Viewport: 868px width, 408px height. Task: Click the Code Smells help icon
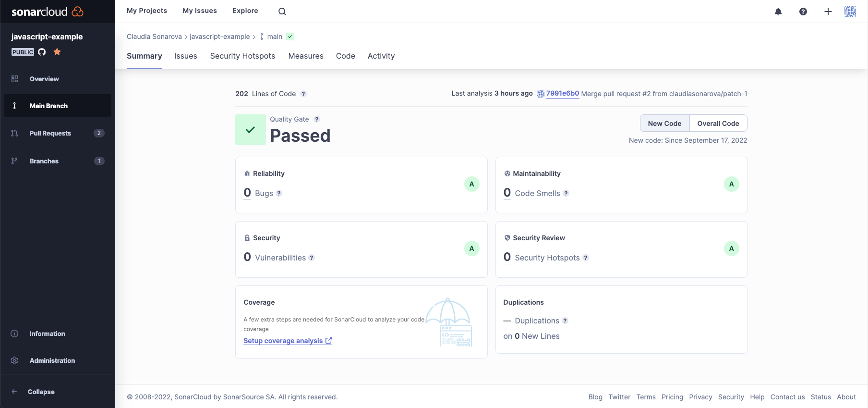(566, 193)
